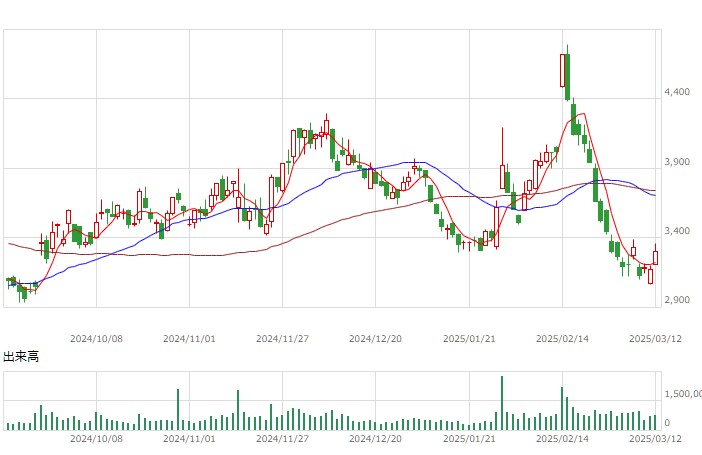Screen dimensions: 702x455
Task: Click the 2024/10/08 date under price chart
Action: coord(96,339)
